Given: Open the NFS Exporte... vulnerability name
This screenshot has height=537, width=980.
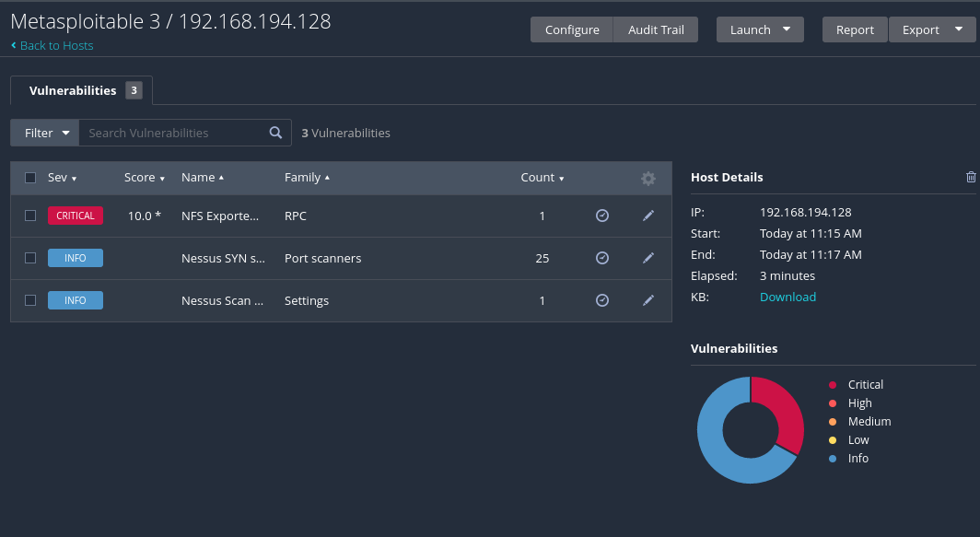Looking at the screenshot, I should click(220, 216).
